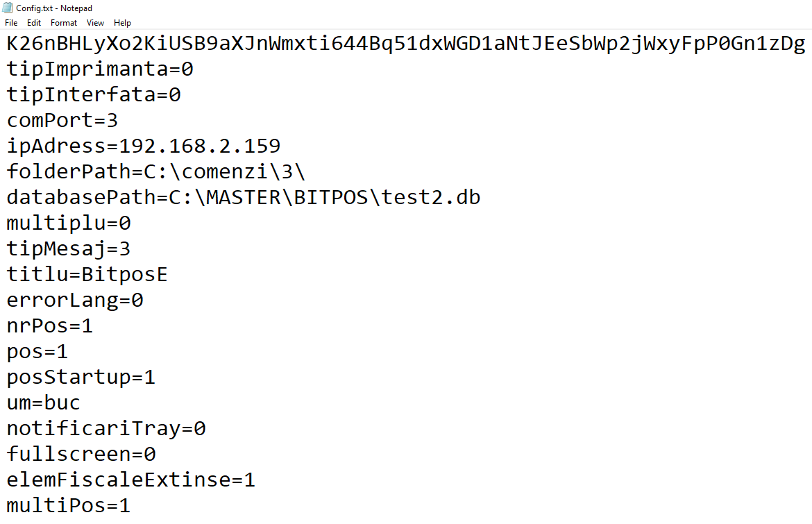Set the cursor in the ipAdress=192.168.2.159 line

click(x=144, y=146)
